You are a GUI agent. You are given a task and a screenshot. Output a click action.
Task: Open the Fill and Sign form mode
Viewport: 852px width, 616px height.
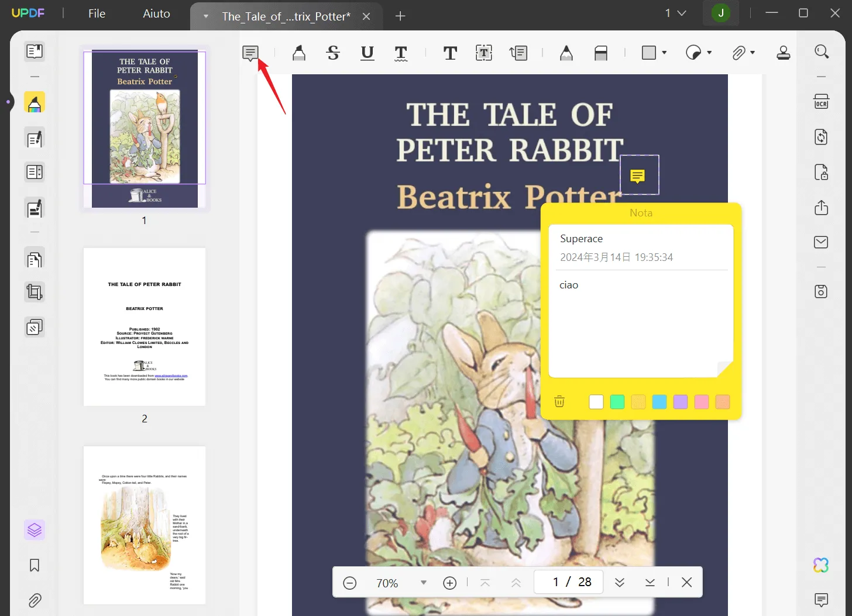pos(35,208)
